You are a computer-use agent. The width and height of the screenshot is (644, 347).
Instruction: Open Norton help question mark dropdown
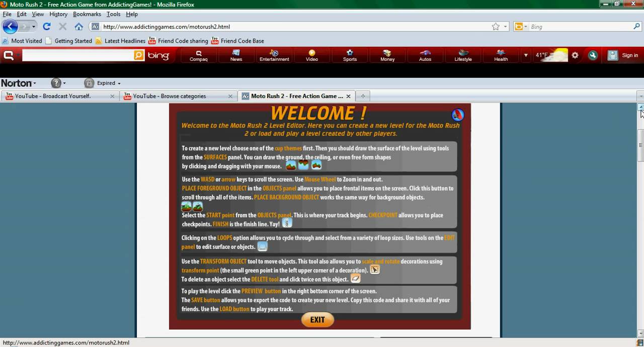59,83
